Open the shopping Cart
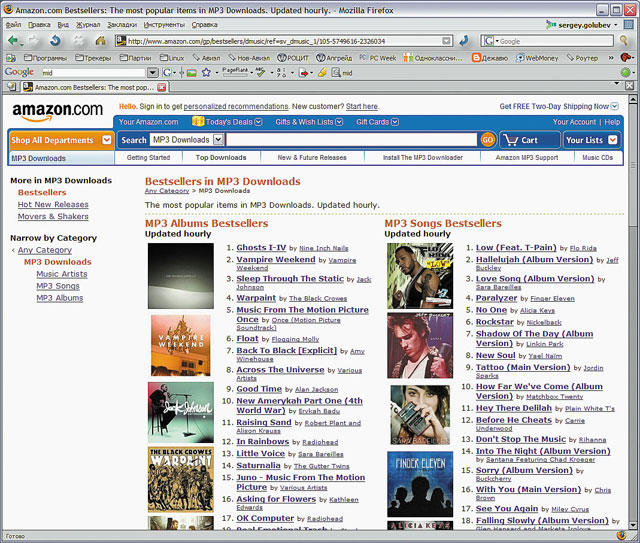 pyautogui.click(x=529, y=140)
